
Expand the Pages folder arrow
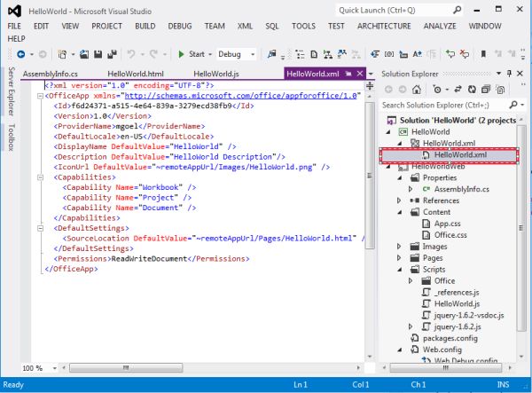[x=399, y=258]
